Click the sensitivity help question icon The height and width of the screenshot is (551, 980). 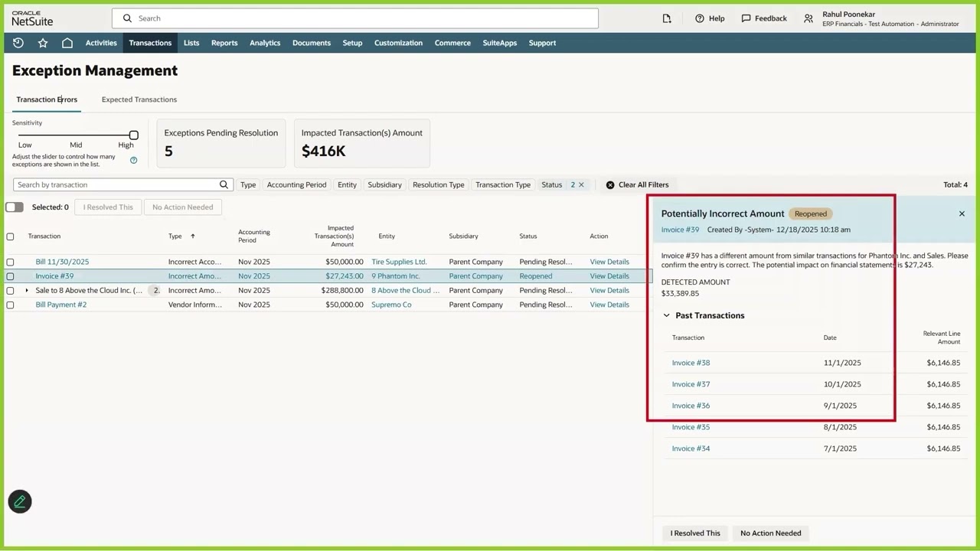coord(133,160)
